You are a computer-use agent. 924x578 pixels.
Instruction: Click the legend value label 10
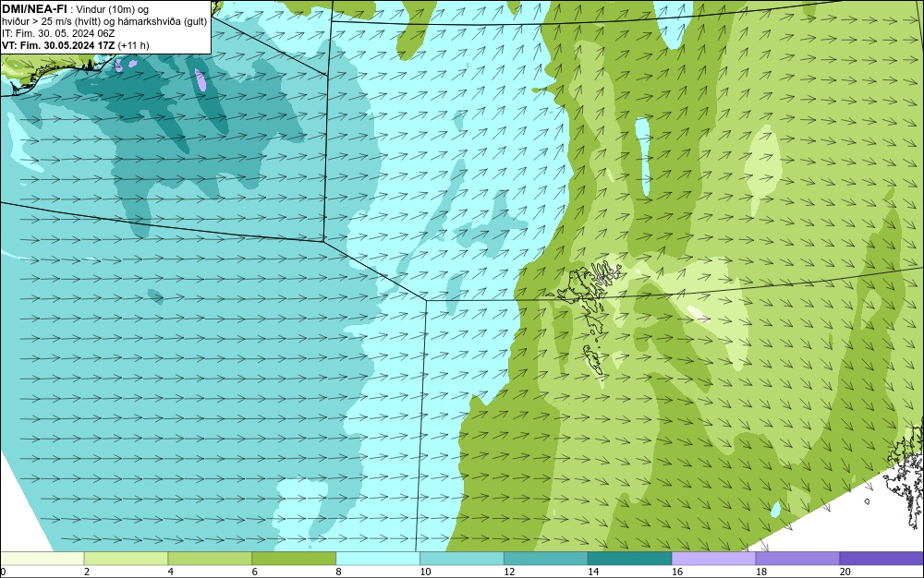point(425,572)
